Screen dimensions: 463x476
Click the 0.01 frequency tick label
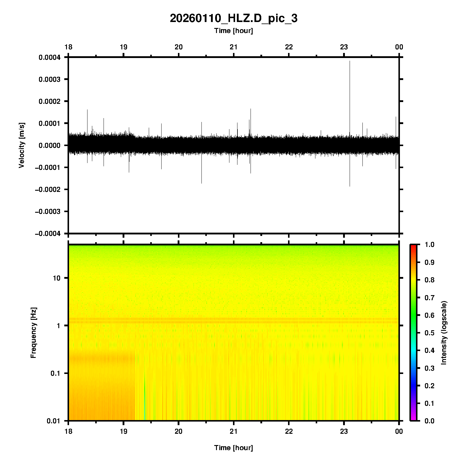[53, 421]
